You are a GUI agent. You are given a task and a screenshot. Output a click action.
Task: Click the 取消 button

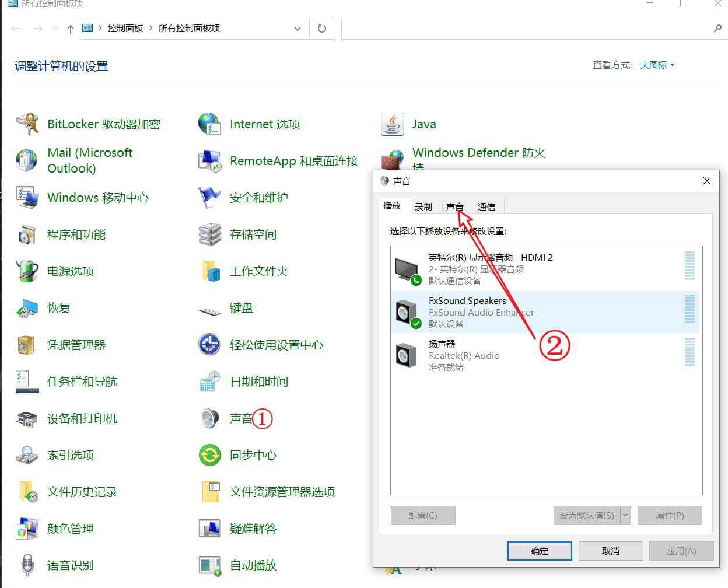[610, 551]
